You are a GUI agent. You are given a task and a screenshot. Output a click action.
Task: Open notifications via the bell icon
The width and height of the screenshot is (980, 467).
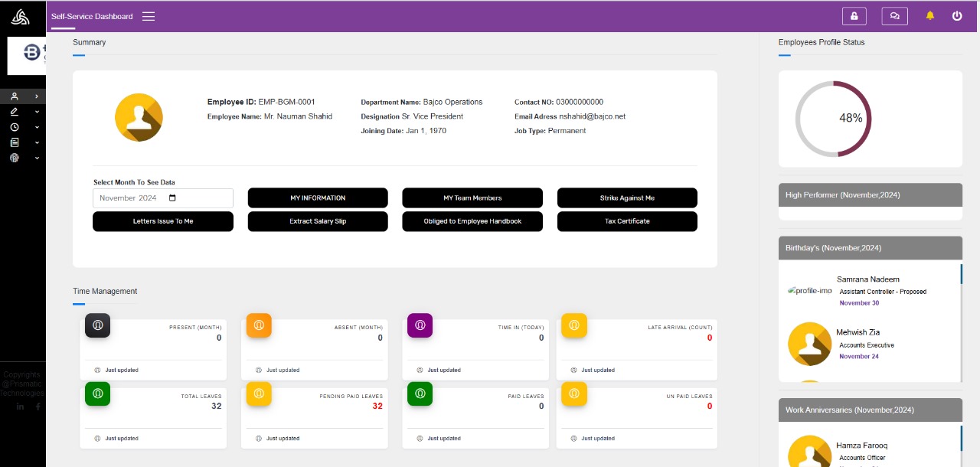click(930, 15)
